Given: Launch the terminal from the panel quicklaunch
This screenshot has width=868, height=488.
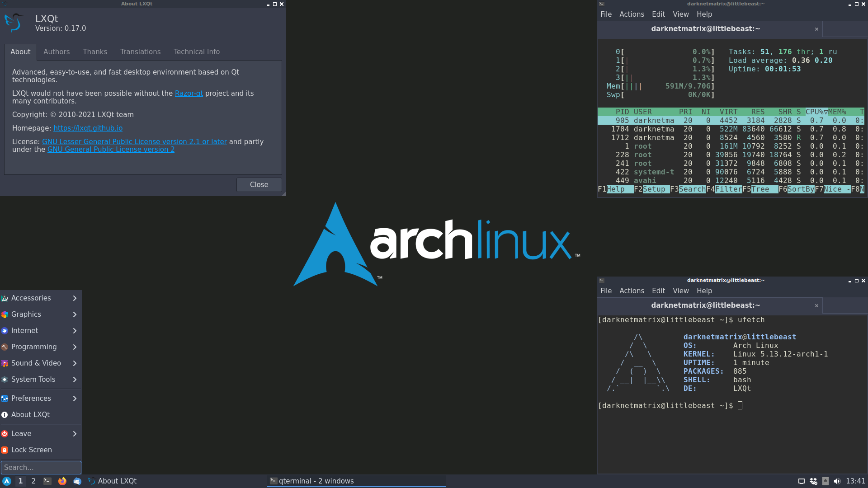Looking at the screenshot, I should (x=47, y=481).
